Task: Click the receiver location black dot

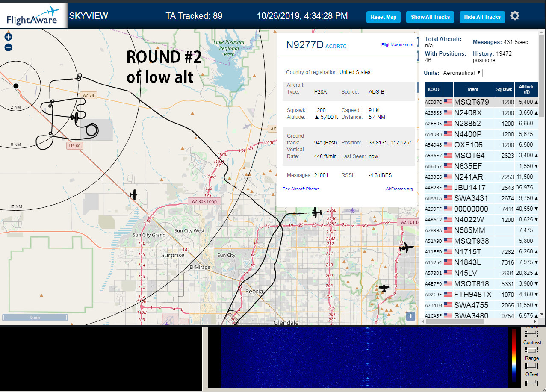Action: [x=16, y=86]
